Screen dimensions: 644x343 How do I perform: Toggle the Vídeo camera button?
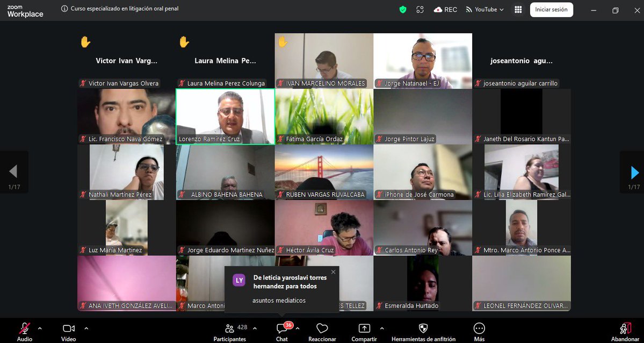[x=69, y=332]
